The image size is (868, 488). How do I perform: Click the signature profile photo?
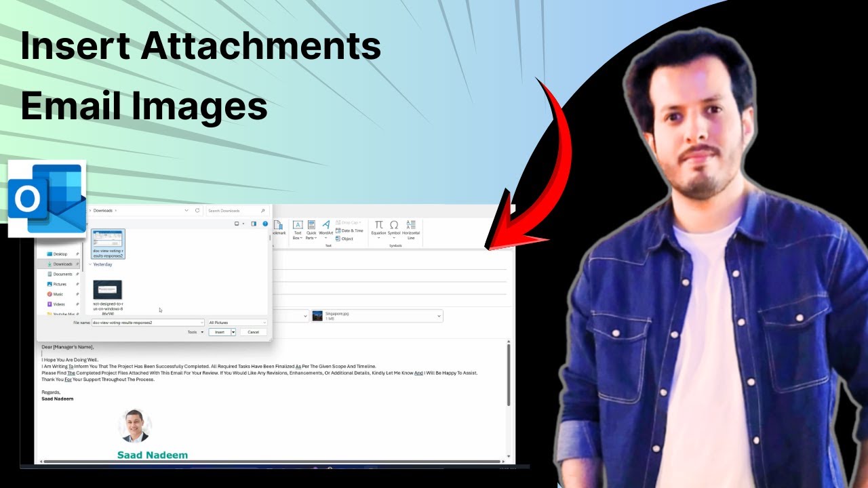[x=134, y=426]
